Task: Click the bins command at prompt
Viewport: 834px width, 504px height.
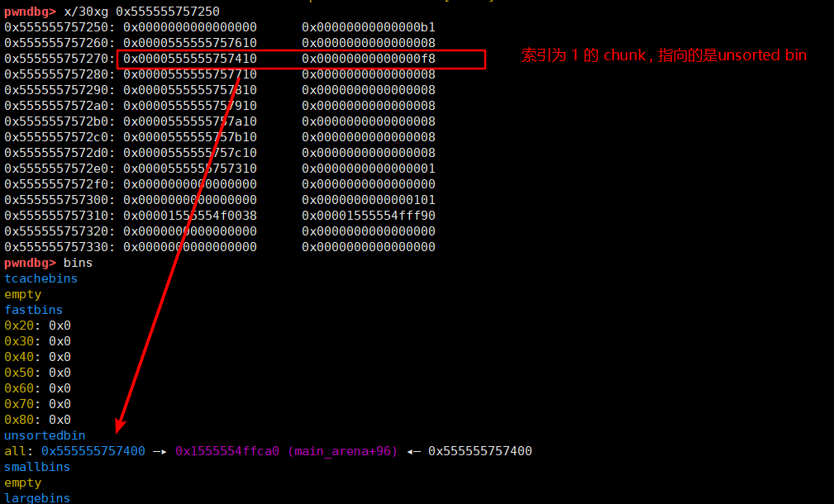Action: point(78,263)
